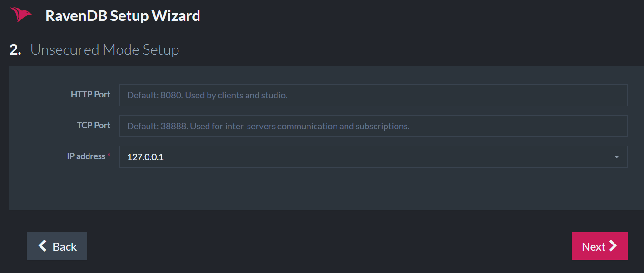Screen dimensions: 644x273
Task: Click the red required asterisk by IP address
Action: coord(109,156)
